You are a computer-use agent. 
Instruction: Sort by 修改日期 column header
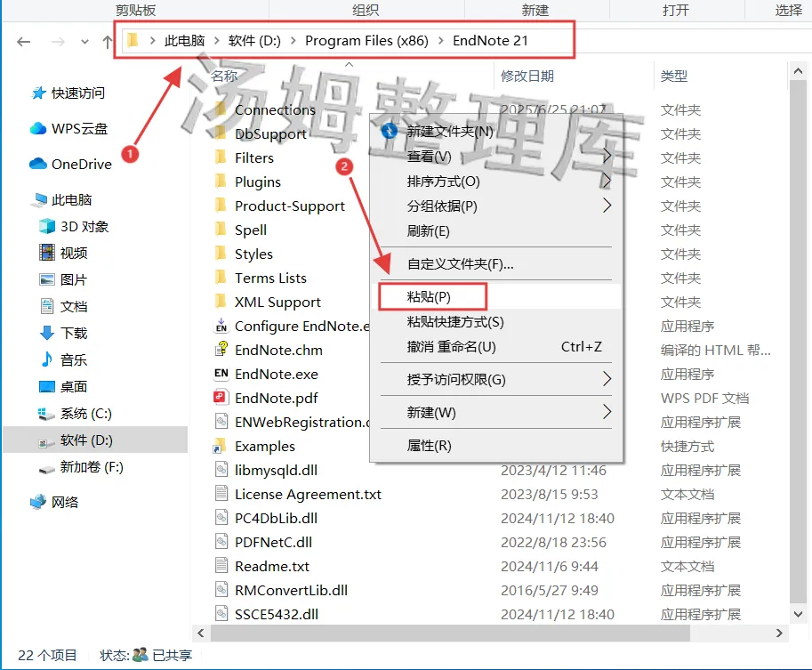[527, 77]
